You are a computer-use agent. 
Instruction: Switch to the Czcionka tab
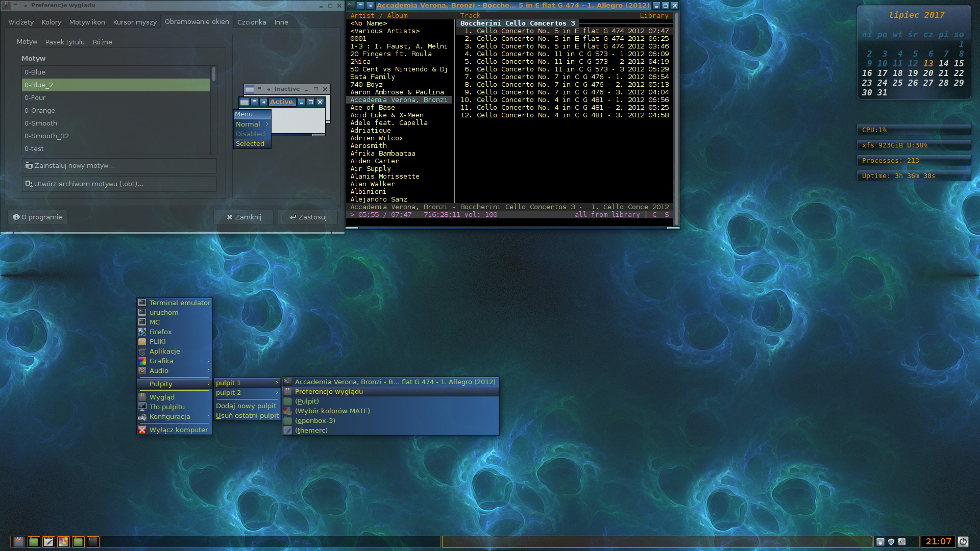click(252, 22)
